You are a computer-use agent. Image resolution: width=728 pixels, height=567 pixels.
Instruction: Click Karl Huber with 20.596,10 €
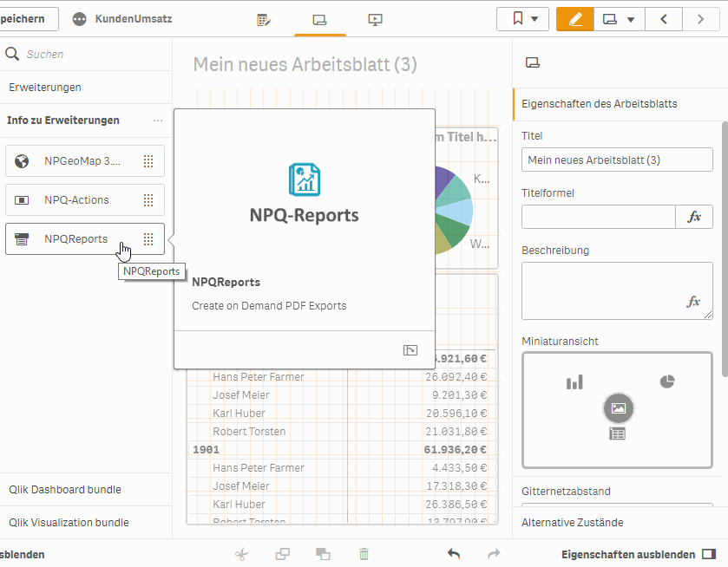(342, 413)
